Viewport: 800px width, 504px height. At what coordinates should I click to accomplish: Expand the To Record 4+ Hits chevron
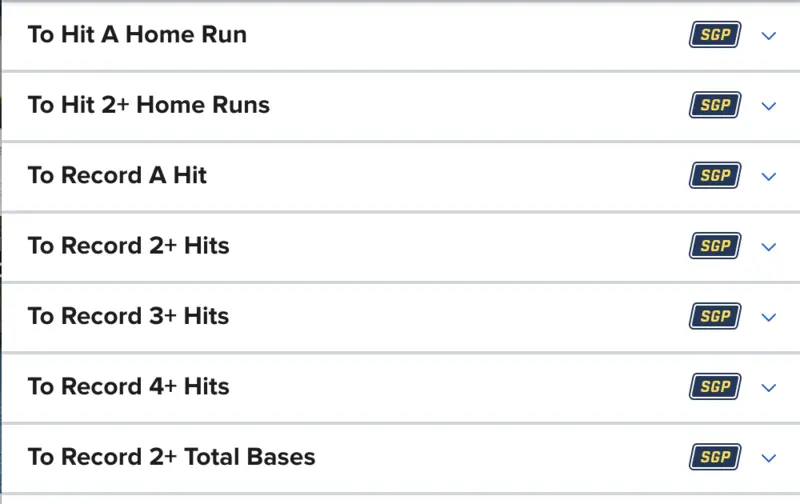click(x=768, y=388)
